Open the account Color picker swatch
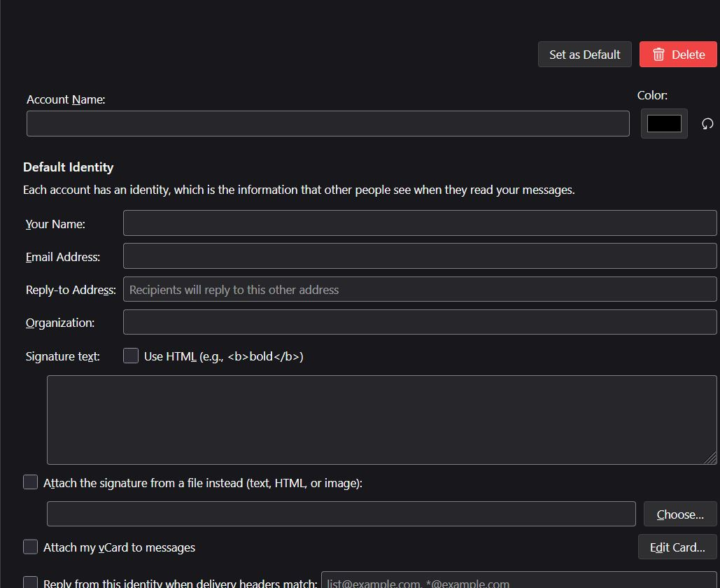Image resolution: width=720 pixels, height=588 pixels. click(664, 124)
